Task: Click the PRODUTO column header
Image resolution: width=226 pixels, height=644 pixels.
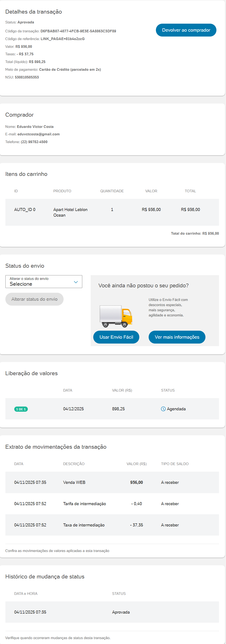Action: click(62, 191)
